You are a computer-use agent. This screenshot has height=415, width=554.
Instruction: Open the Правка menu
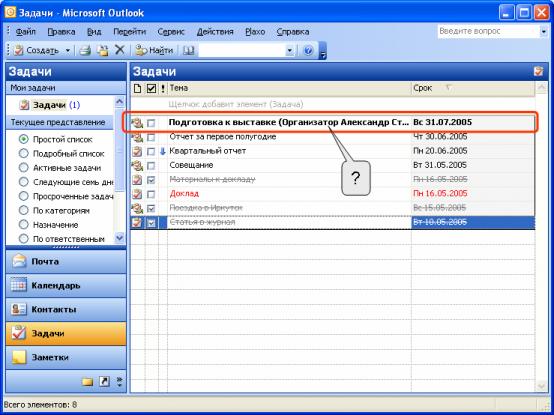click(x=61, y=32)
